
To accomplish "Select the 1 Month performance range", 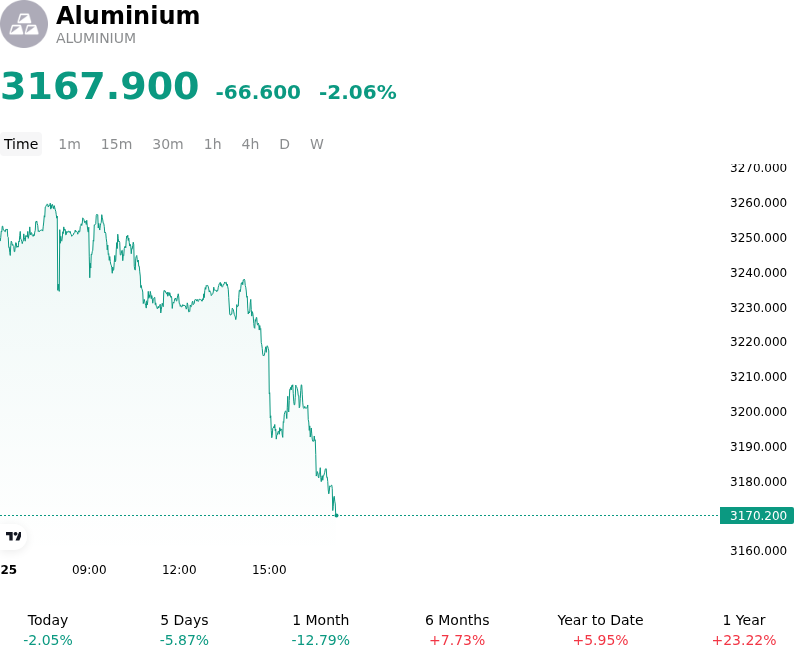I will click(320, 630).
